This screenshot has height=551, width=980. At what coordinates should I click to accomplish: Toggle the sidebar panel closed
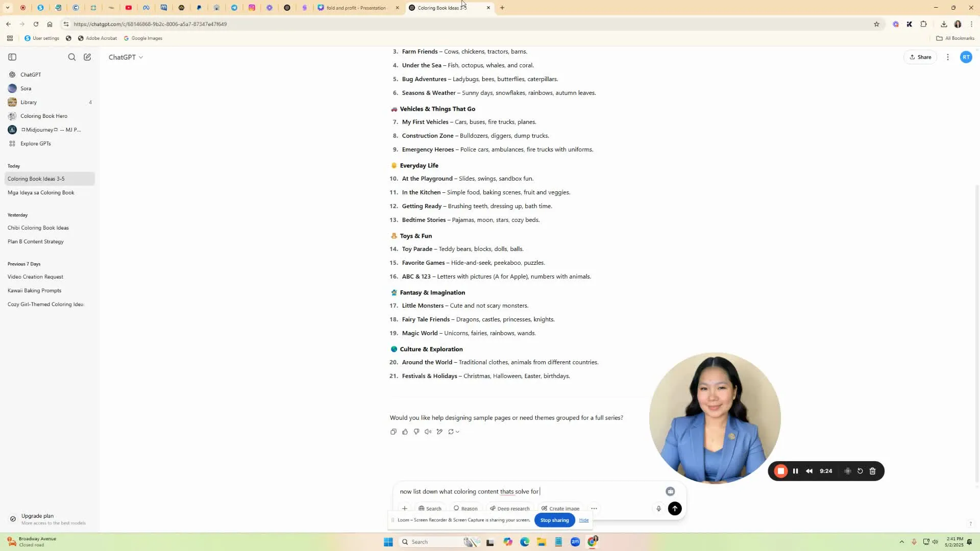click(x=12, y=57)
